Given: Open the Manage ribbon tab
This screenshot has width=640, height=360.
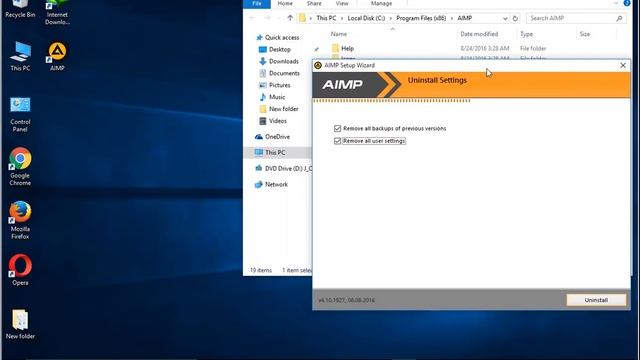Looking at the screenshot, I should click(381, 4).
